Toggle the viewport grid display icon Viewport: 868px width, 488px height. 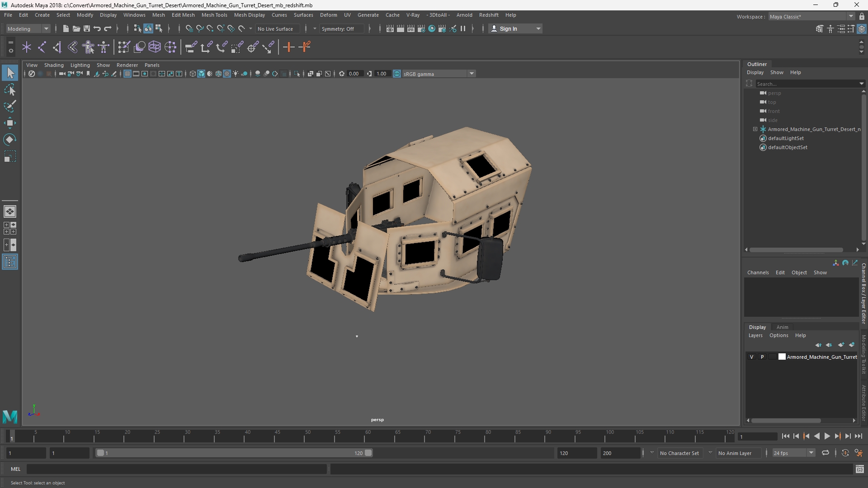click(127, 74)
